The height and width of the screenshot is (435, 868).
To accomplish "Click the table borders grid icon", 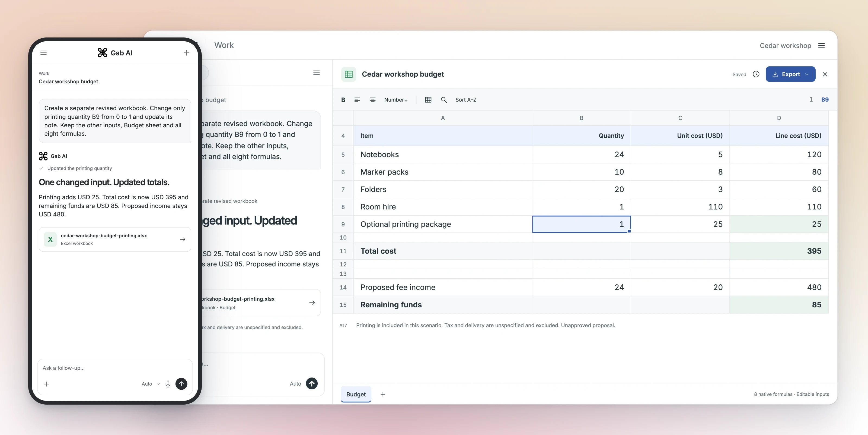I will [428, 100].
